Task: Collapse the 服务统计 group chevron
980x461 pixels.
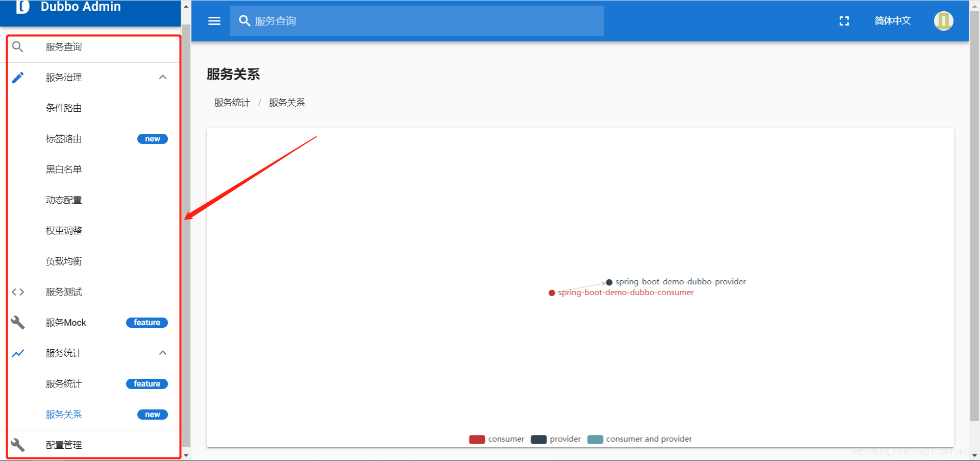Action: tap(163, 353)
